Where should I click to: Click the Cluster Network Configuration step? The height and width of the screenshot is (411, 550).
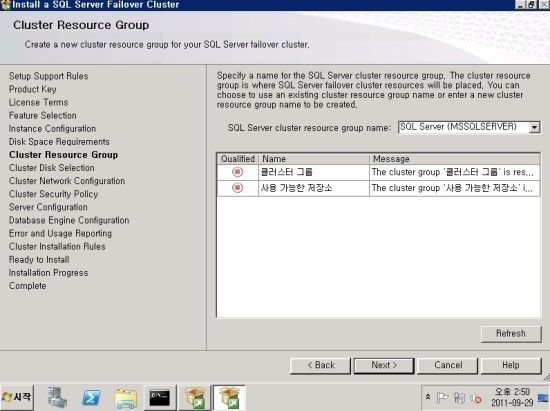(67, 181)
